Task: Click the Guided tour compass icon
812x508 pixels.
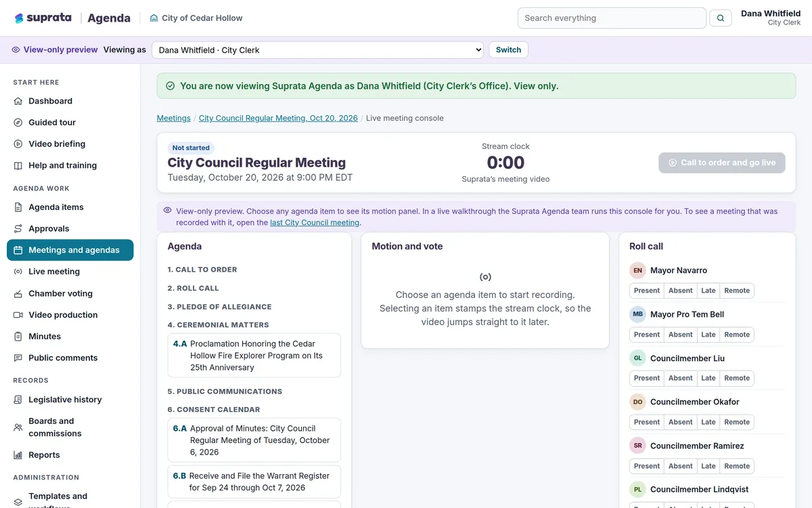Action: 18,123
